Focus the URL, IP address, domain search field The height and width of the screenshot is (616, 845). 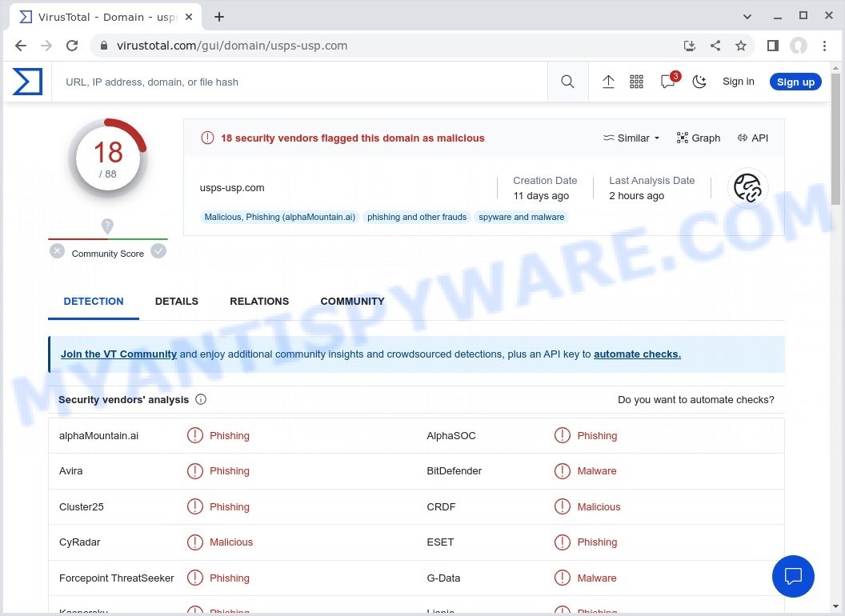click(x=299, y=82)
